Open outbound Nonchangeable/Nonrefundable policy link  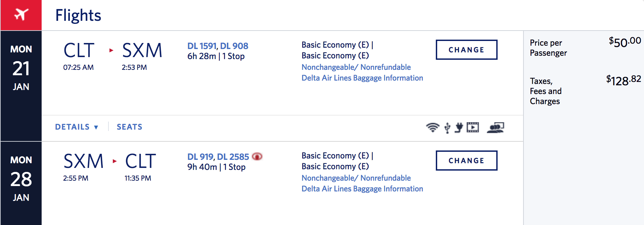pos(356,67)
